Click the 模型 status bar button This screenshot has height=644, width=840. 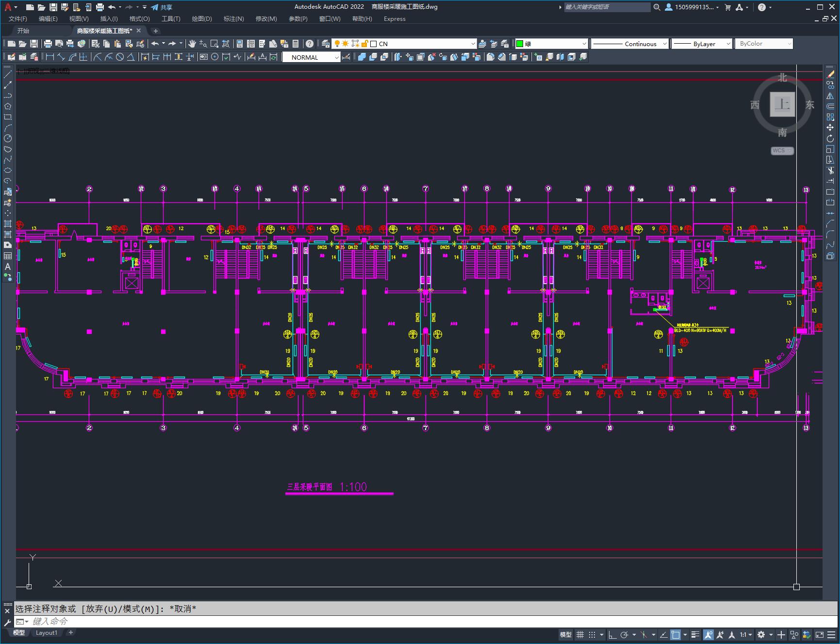pos(566,634)
